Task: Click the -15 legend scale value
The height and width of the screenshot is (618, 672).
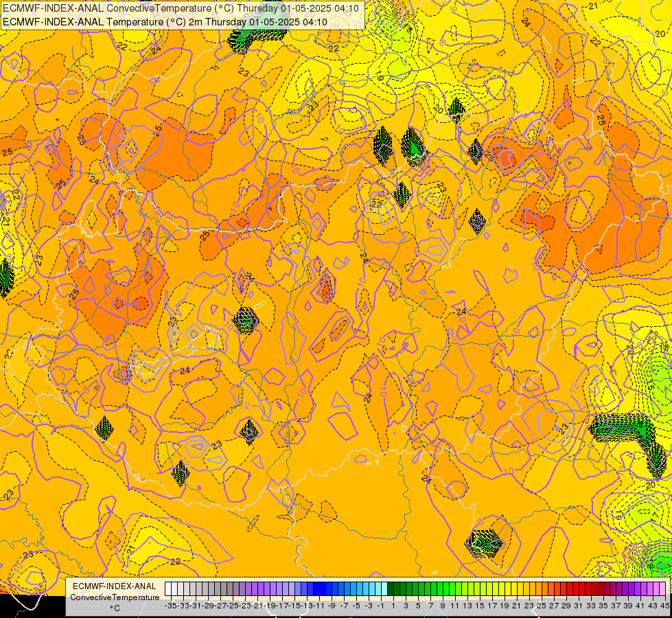Action: pos(295,606)
